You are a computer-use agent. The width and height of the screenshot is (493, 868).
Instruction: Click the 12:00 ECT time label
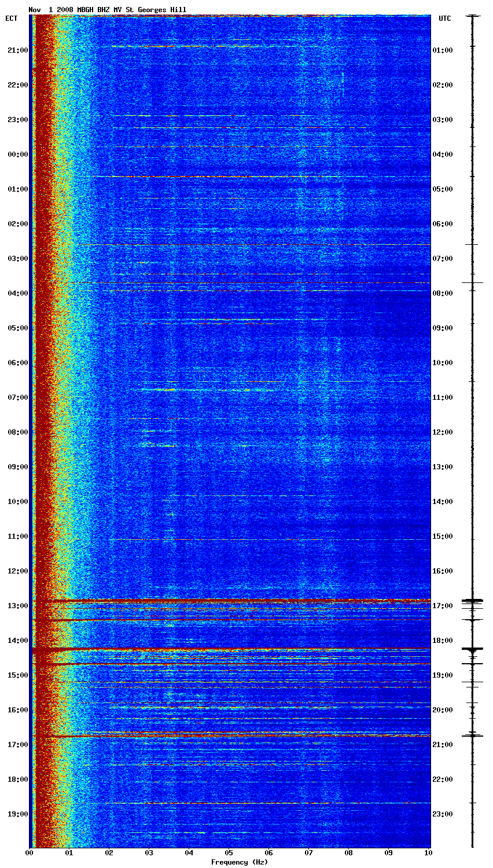pos(17,571)
